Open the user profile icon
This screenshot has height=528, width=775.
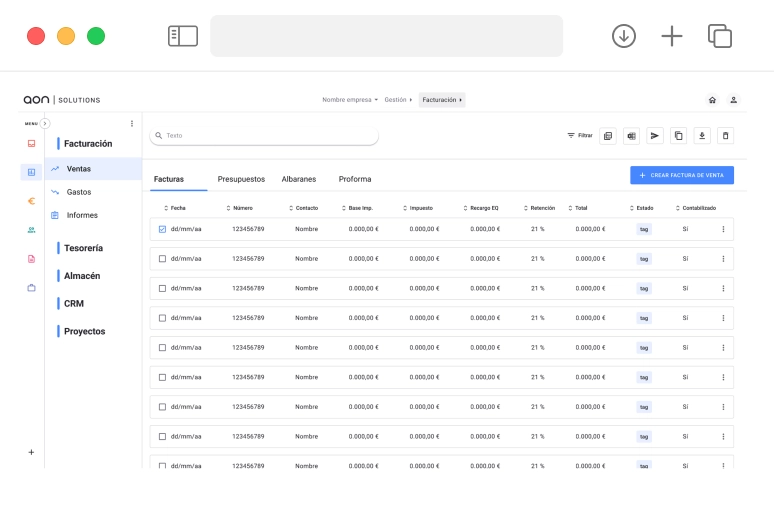[733, 100]
